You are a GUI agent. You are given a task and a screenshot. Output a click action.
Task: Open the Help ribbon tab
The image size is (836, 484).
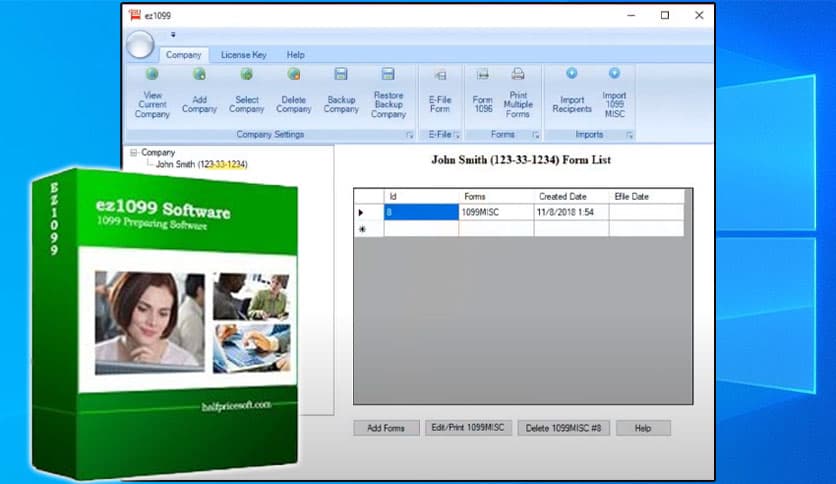pyautogui.click(x=295, y=55)
